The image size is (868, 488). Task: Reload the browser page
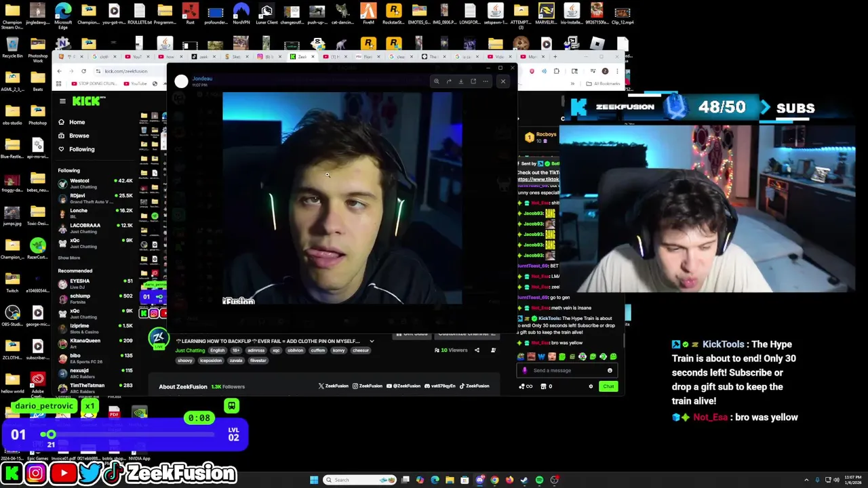pos(83,71)
